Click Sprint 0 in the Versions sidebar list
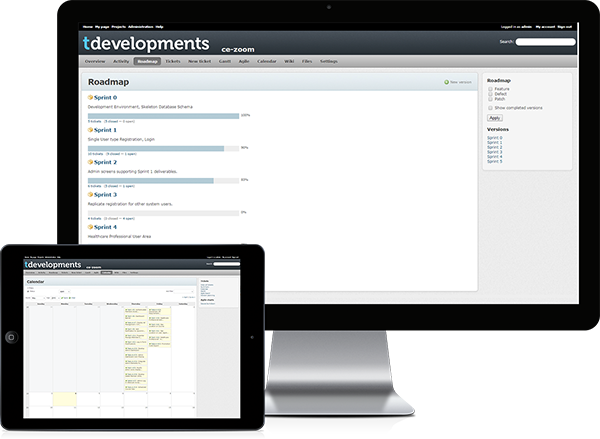This screenshot has width=600, height=439. point(494,138)
